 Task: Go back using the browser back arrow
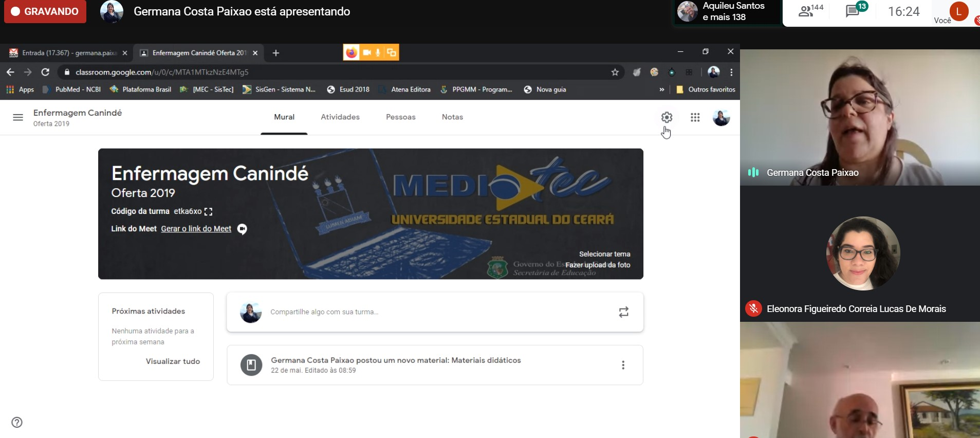tap(10, 72)
